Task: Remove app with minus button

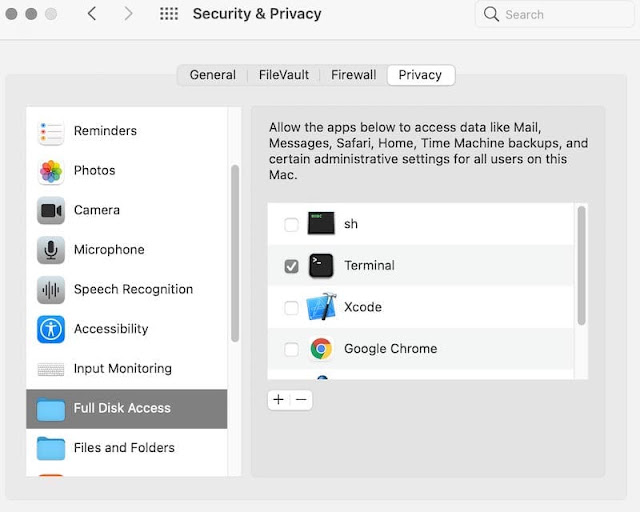Action: point(301,400)
